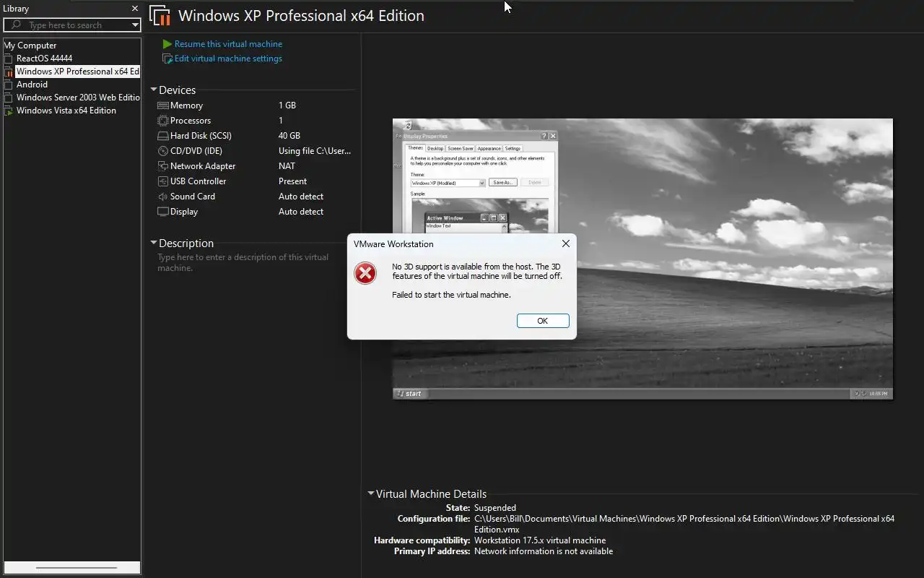This screenshot has width=924, height=578.
Task: Select the Display monitor icon
Action: pos(163,212)
